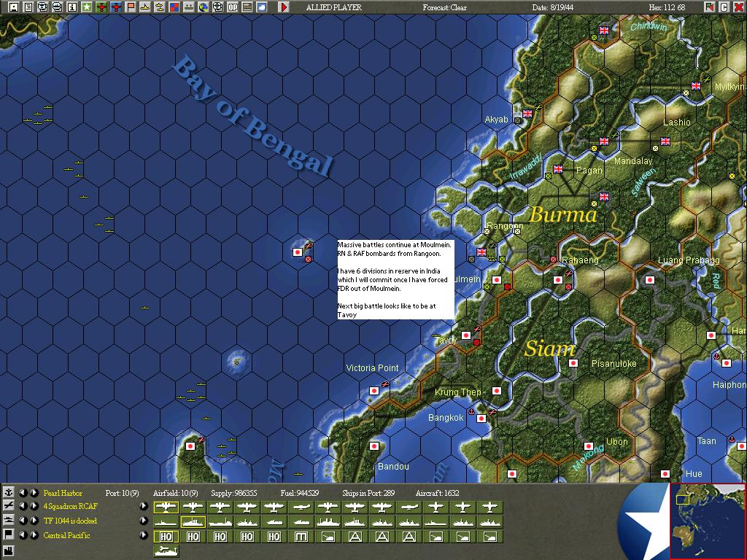Open the globe icon in the toolbar
This screenshot has height=560, width=747.
[204, 7]
